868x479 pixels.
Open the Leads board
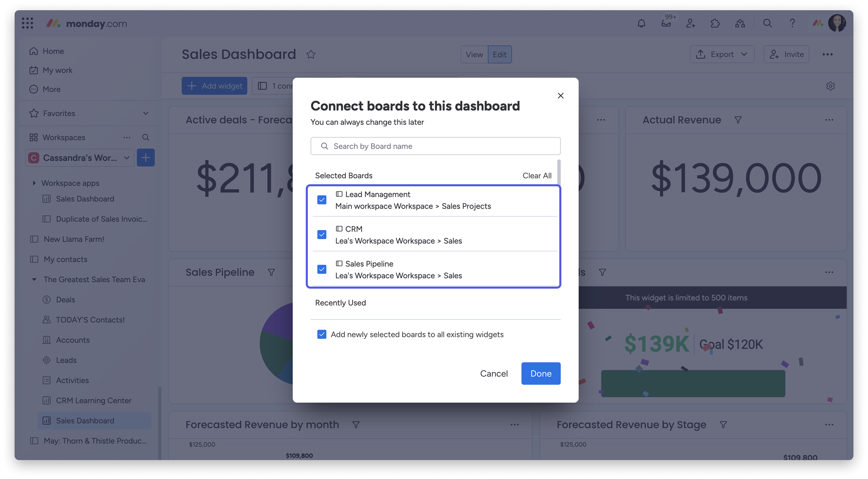pyautogui.click(x=59, y=360)
